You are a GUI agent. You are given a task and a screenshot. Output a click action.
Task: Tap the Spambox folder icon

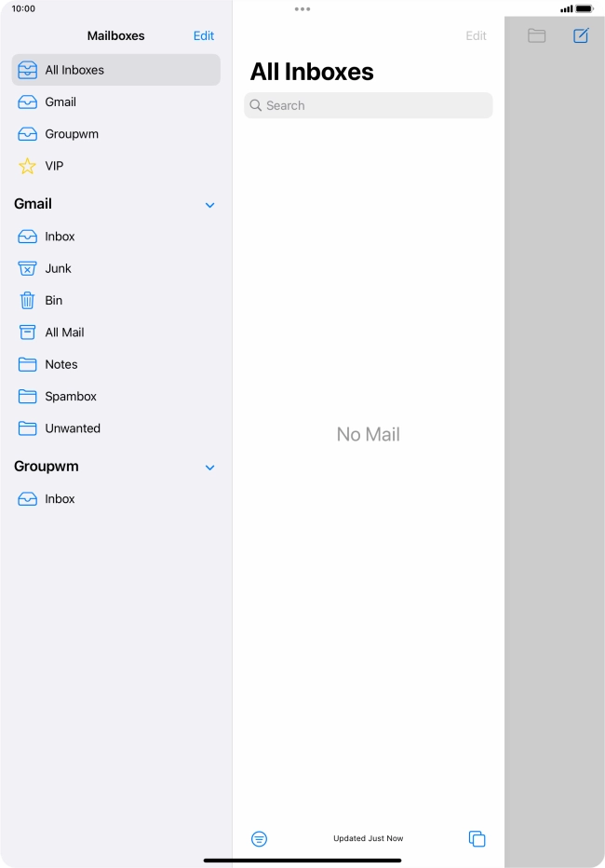coord(27,397)
